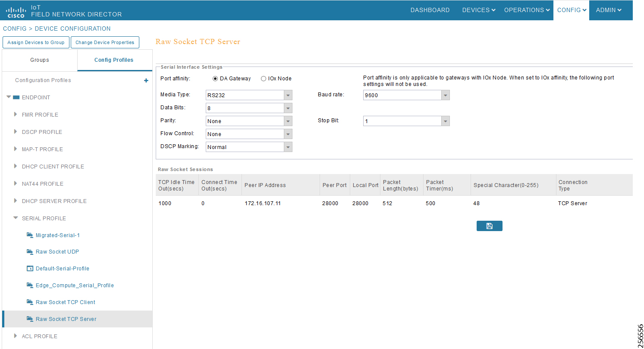Open the CONFIG menu
This screenshot has width=644, height=349.
572,10
